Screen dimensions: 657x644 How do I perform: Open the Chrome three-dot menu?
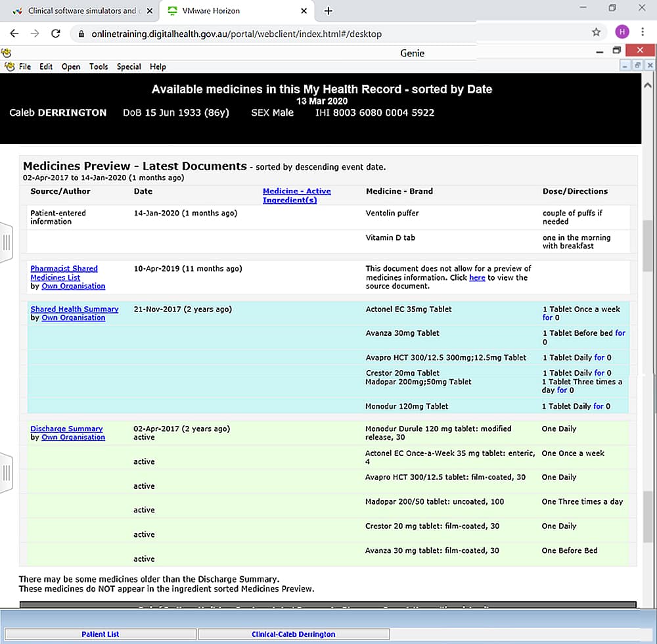642,32
